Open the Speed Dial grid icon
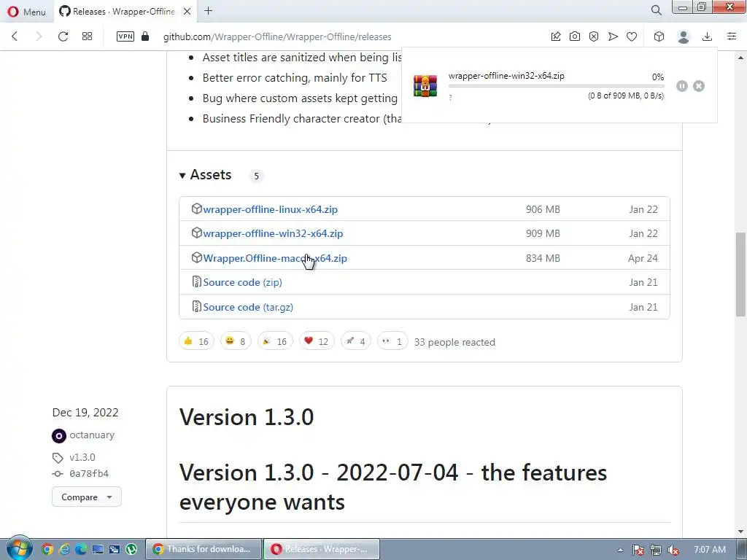This screenshot has height=560, width=747. point(88,36)
